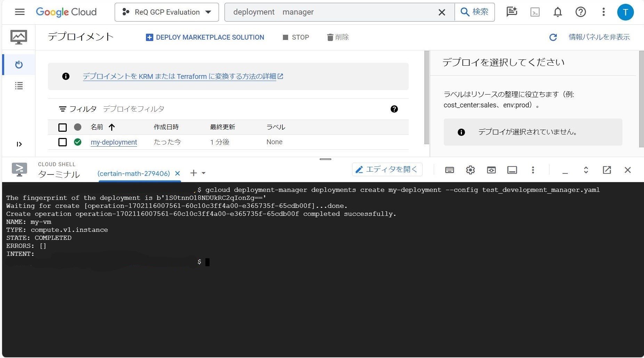Open the help question mark menu
This screenshot has width=644, height=358.
tap(580, 12)
